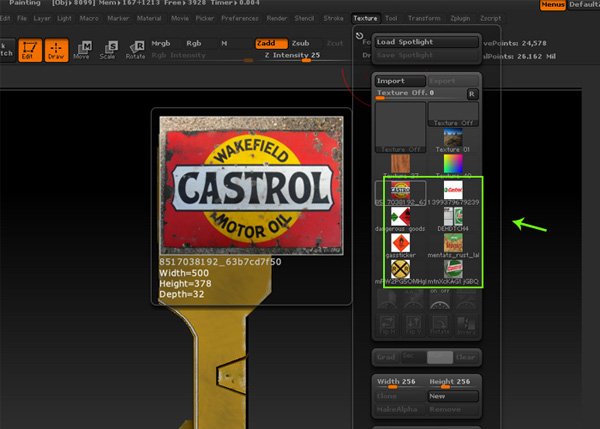This screenshot has width=600, height=429.
Task: Click the Load Spotlight button
Action: [x=426, y=42]
